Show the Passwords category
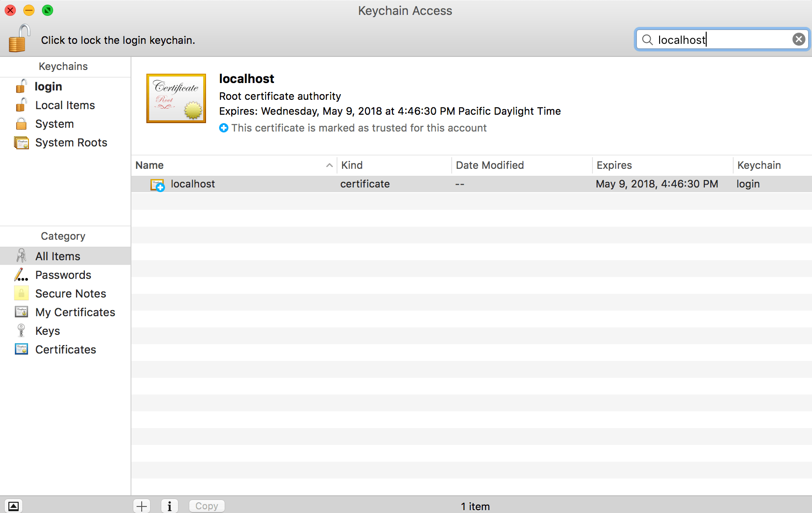 tap(65, 275)
